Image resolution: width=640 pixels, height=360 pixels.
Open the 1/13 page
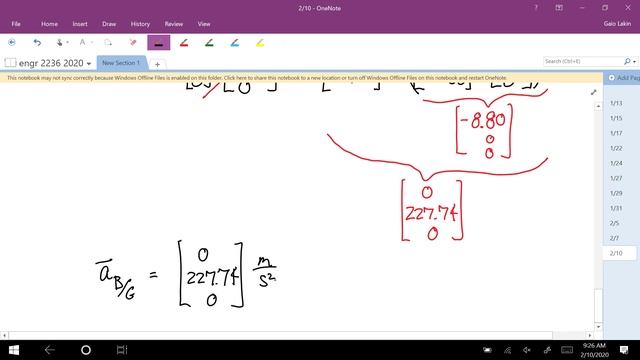point(616,103)
